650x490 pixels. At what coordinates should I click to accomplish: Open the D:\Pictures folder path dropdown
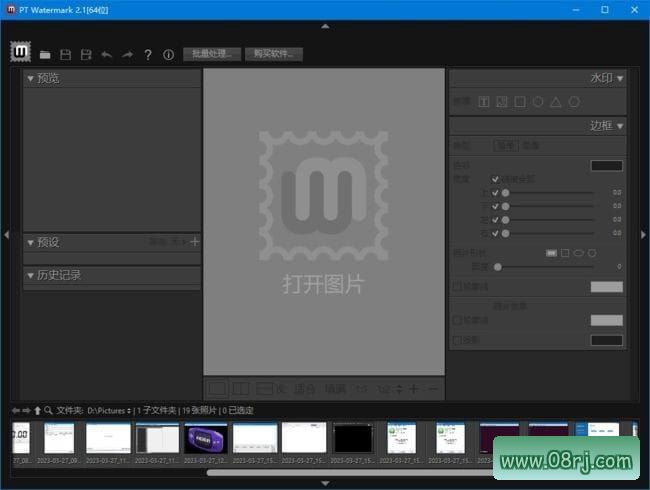click(x=109, y=410)
